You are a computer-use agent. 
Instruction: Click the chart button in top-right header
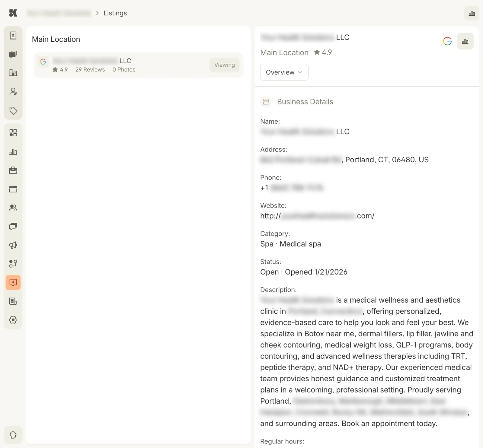click(472, 13)
